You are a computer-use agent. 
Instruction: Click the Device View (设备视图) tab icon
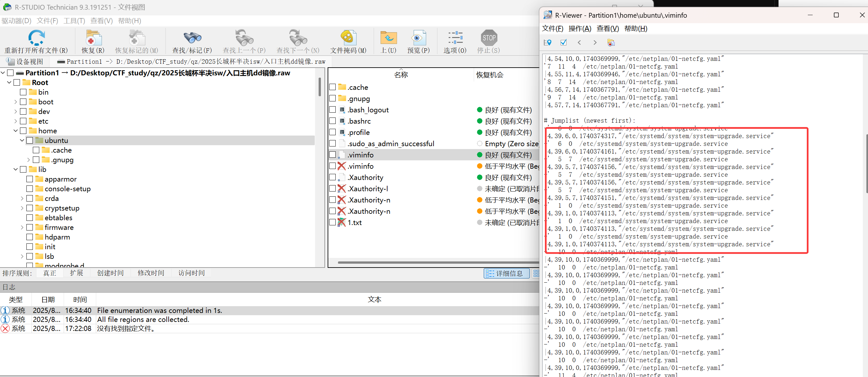point(10,61)
